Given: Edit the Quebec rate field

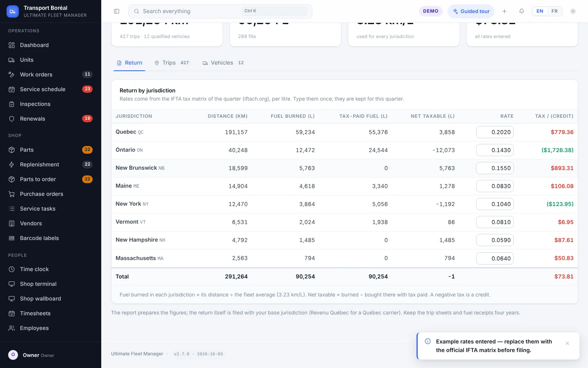Looking at the screenshot, I should (x=495, y=132).
